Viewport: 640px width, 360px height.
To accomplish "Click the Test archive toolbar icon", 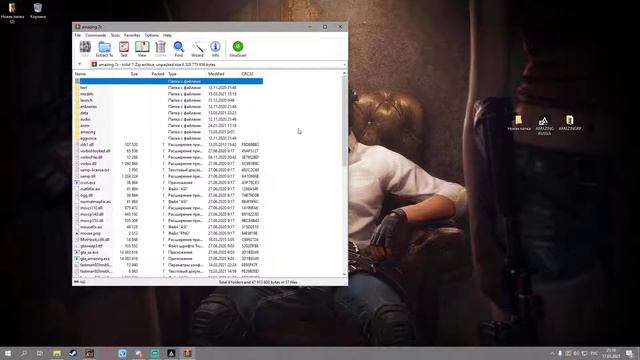I will [x=124, y=49].
